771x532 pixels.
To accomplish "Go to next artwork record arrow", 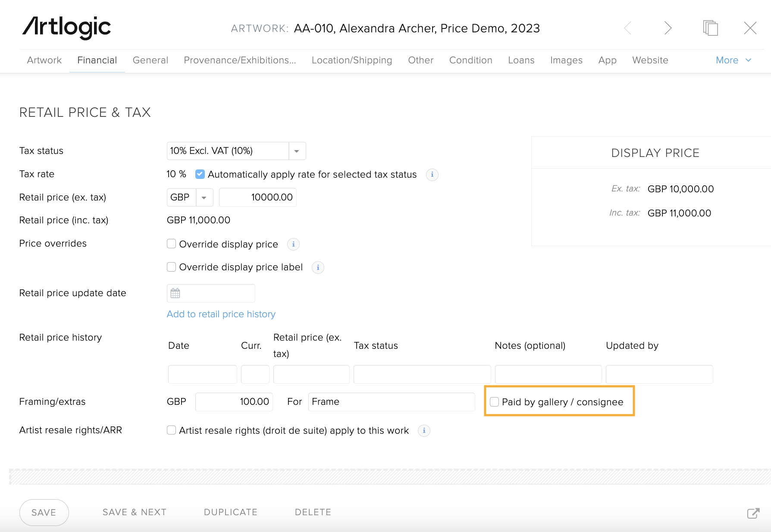I will click(x=668, y=28).
